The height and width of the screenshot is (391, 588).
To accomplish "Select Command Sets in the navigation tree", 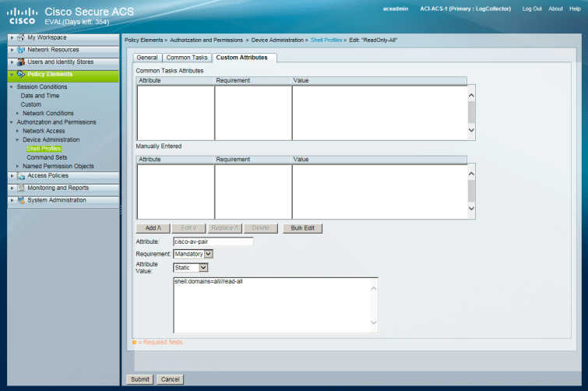I will tap(47, 157).
